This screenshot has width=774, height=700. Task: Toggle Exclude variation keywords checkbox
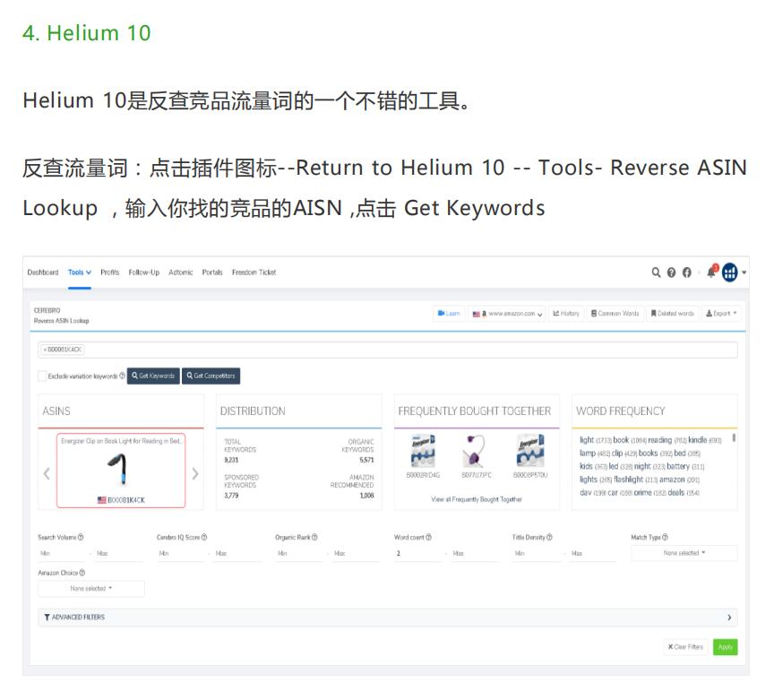pyautogui.click(x=42, y=376)
